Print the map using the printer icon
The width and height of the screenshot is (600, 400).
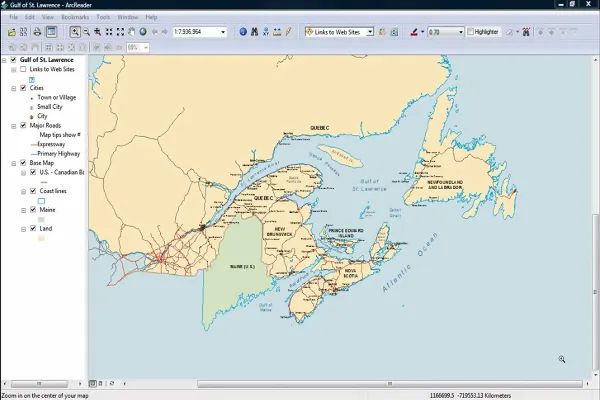point(37,32)
